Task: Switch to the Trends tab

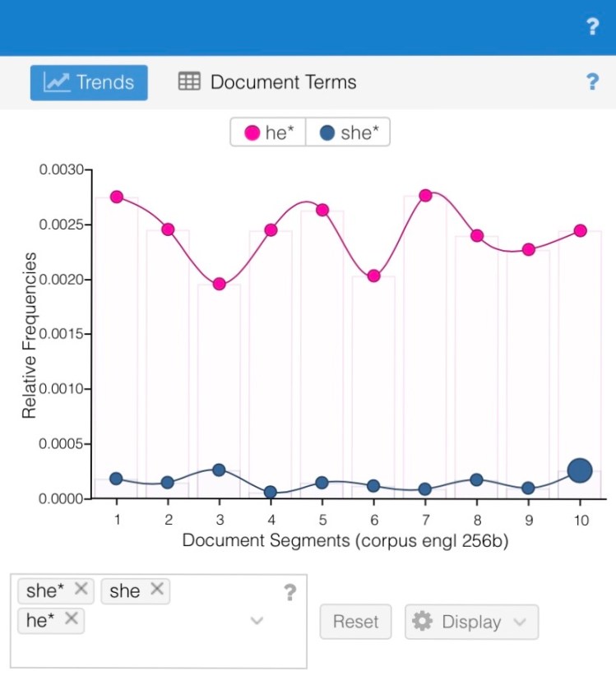Action: 89,82
